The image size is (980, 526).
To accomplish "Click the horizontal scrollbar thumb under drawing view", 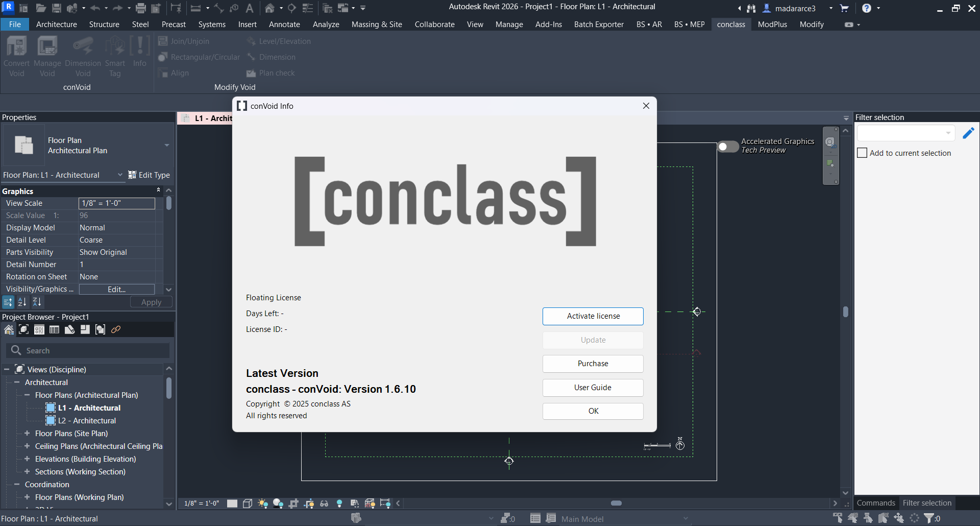I will click(x=616, y=503).
